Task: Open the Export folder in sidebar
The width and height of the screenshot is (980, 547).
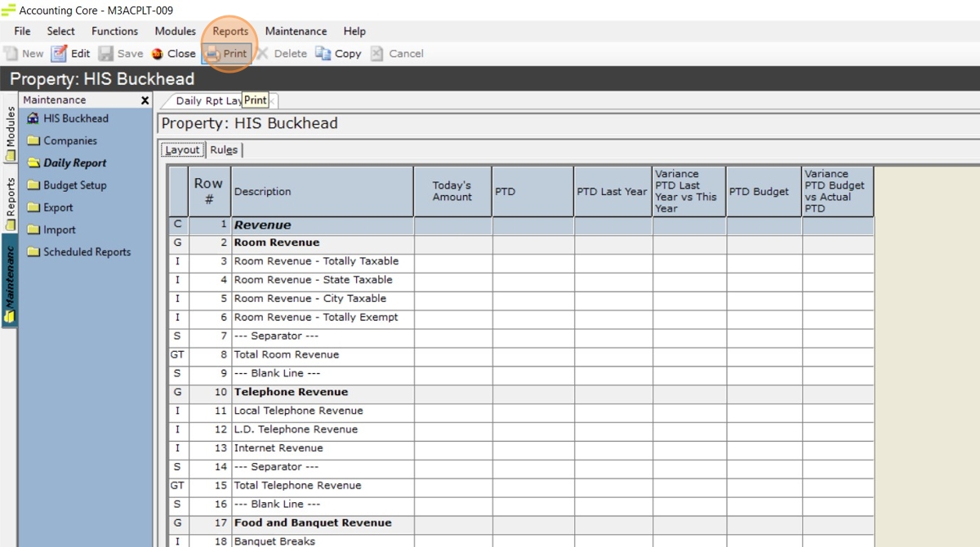Action: click(58, 208)
